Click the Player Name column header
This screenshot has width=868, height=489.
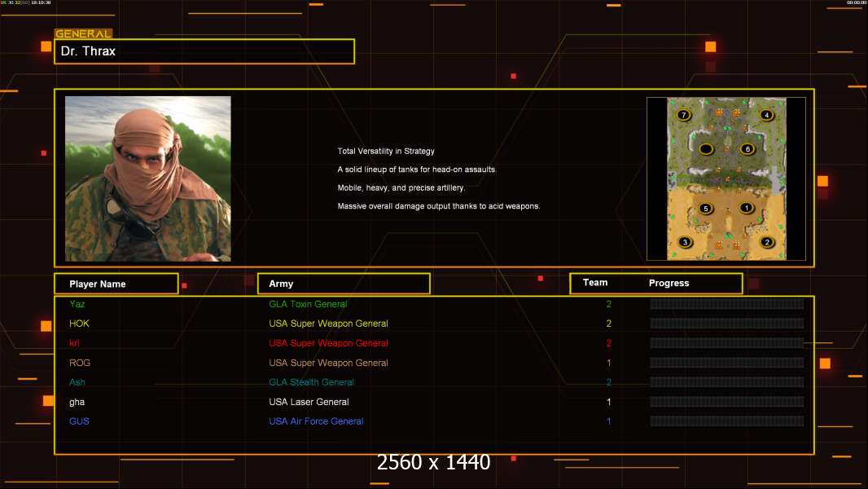[x=116, y=284]
